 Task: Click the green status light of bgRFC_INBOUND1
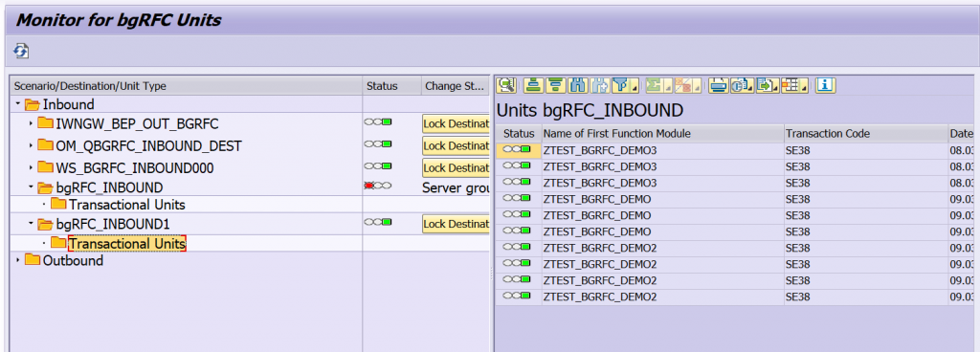pos(387,222)
